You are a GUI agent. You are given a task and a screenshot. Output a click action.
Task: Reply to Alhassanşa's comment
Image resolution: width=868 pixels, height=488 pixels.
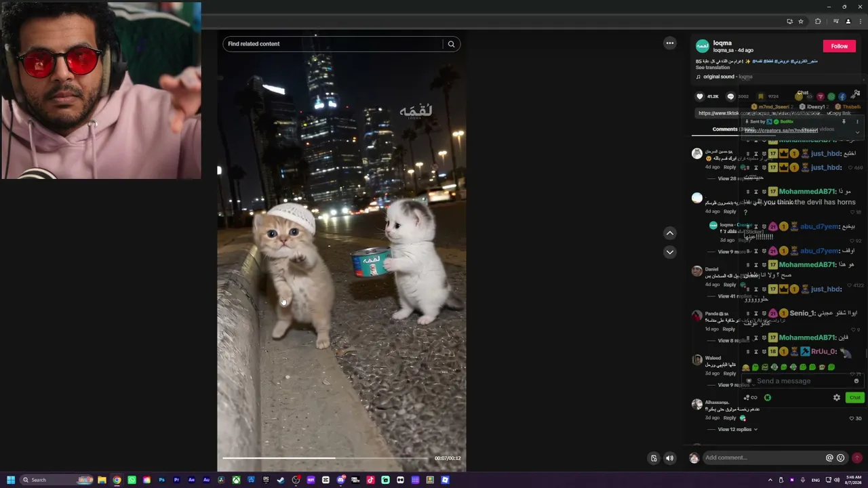(730, 418)
